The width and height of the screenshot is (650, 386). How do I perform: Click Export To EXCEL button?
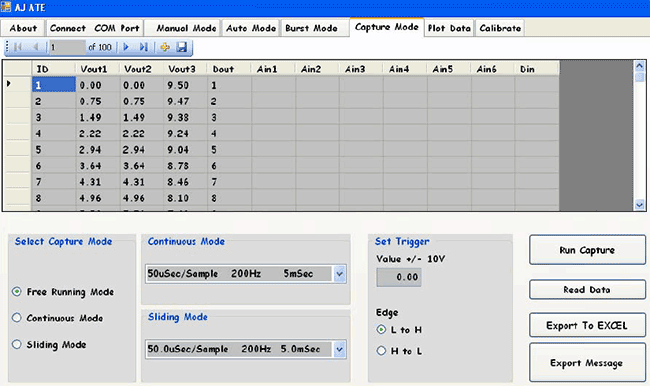(587, 325)
